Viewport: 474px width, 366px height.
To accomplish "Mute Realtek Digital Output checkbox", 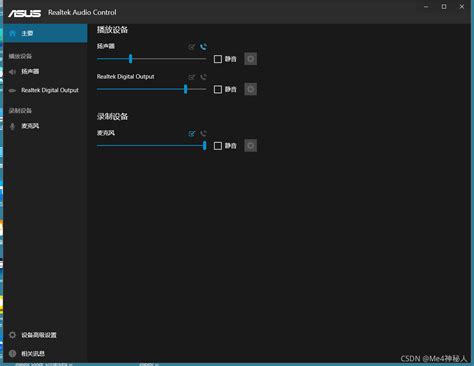I will [218, 90].
